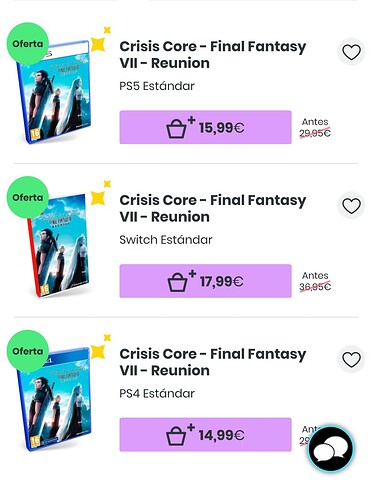Viewport: 373px width, 500px height.
Task: Add Switch edition to basket for 17,99€
Action: pyautogui.click(x=205, y=281)
